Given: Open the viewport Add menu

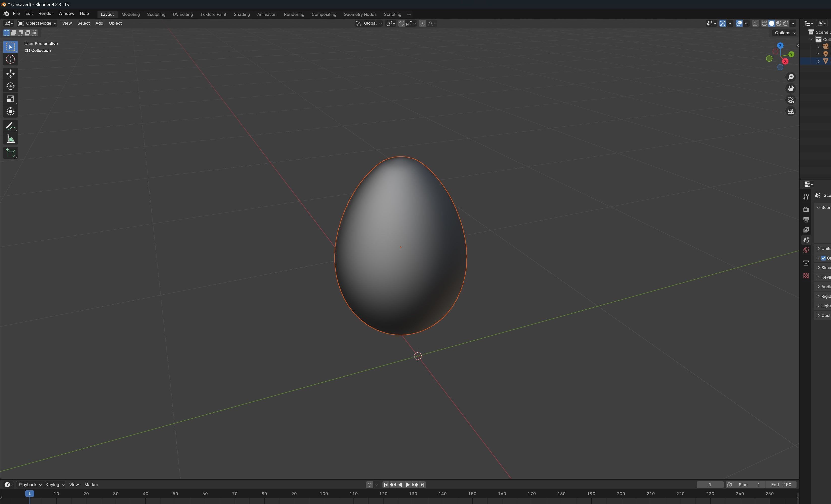Looking at the screenshot, I should coord(99,23).
